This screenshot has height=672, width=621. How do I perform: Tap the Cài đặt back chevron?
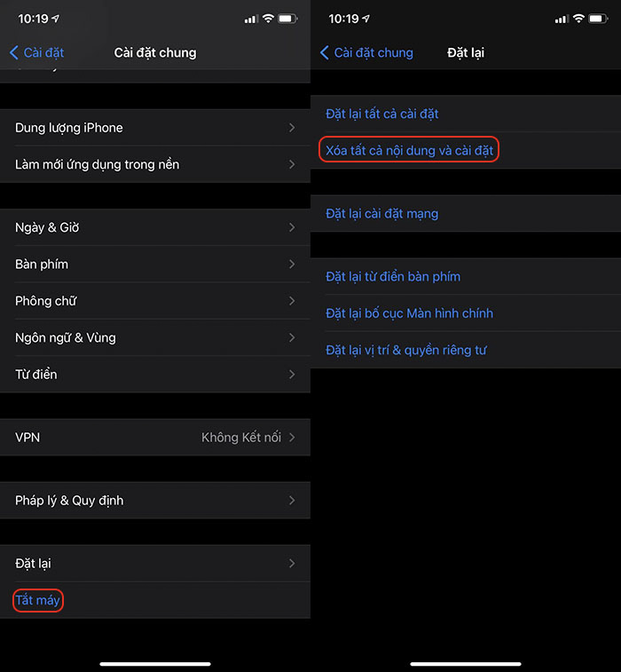pyautogui.click(x=14, y=53)
